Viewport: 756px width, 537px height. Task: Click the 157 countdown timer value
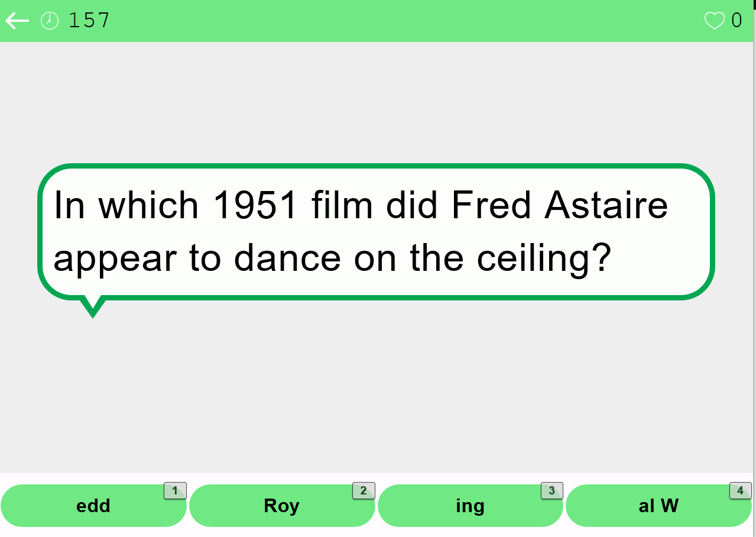tap(89, 21)
